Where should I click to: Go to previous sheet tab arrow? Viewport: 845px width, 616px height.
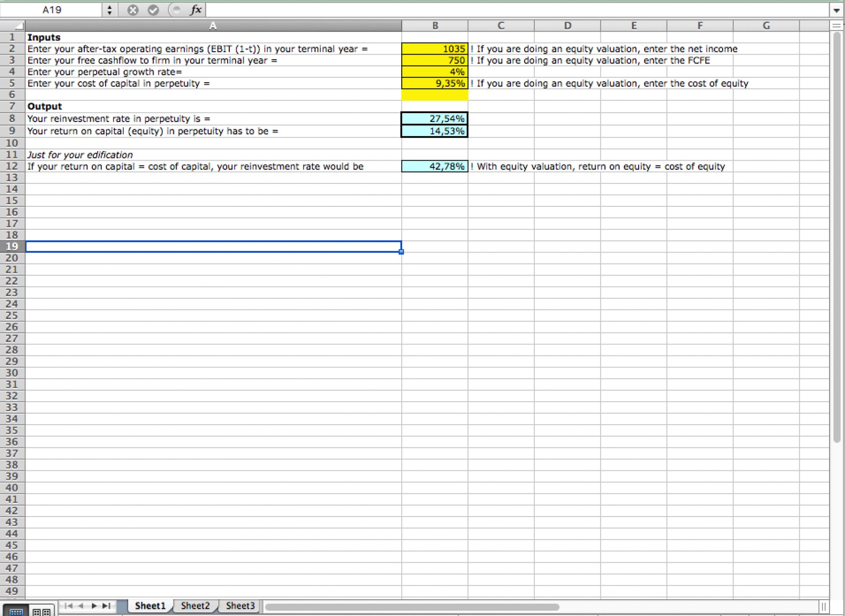coord(81,606)
